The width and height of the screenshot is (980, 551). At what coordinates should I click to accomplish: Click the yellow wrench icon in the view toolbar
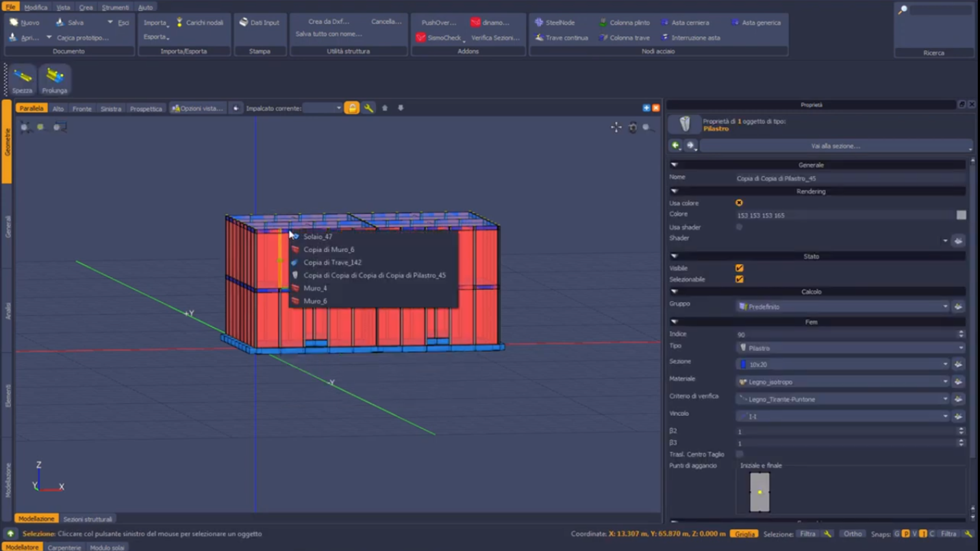(x=368, y=108)
